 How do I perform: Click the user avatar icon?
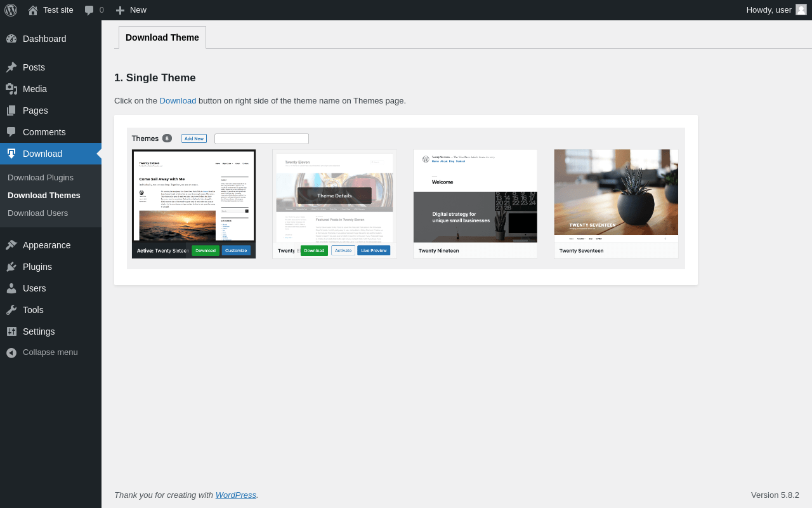(x=801, y=10)
